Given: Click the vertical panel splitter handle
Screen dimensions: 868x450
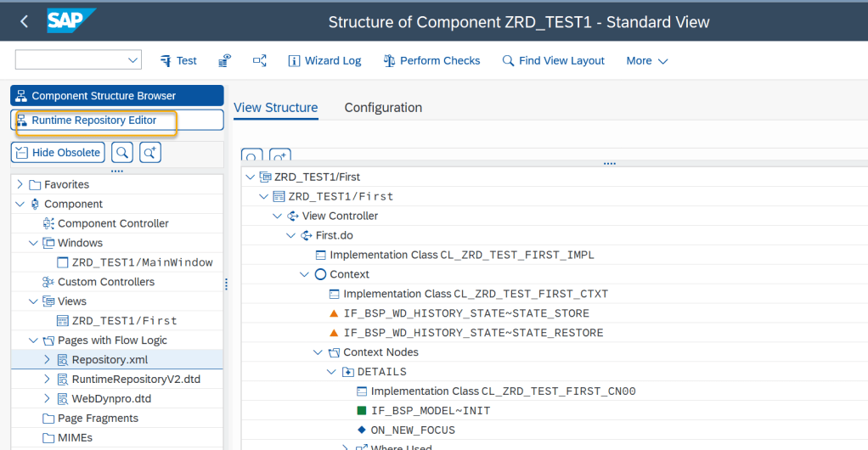Looking at the screenshot, I should coord(226,284).
